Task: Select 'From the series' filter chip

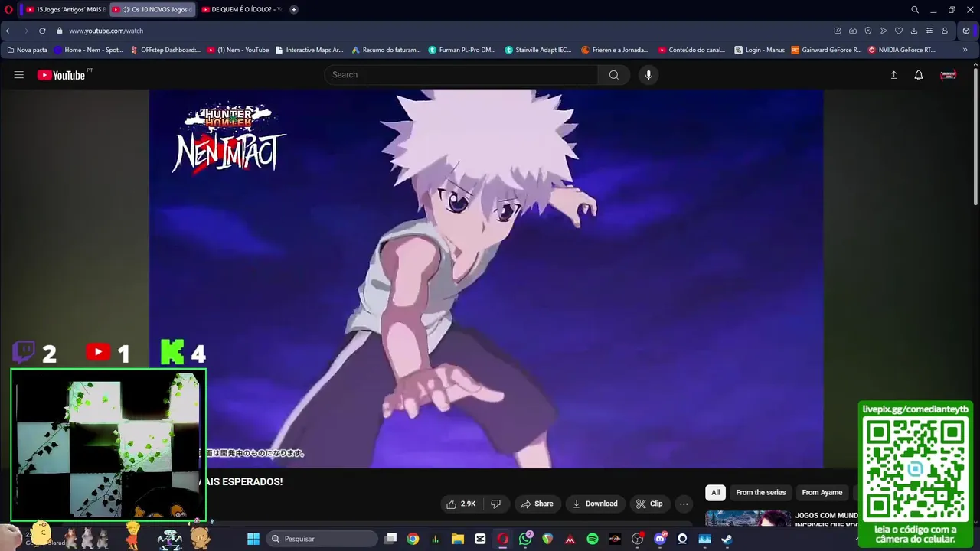Action: pos(761,493)
